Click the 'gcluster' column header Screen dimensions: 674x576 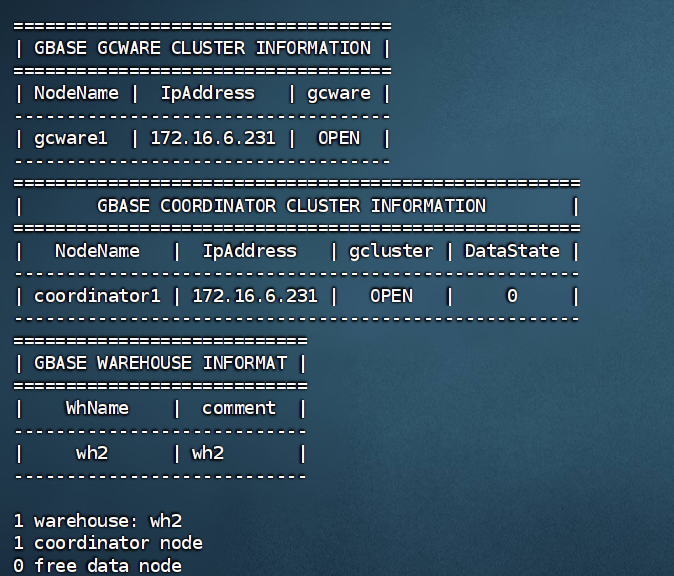pos(391,251)
